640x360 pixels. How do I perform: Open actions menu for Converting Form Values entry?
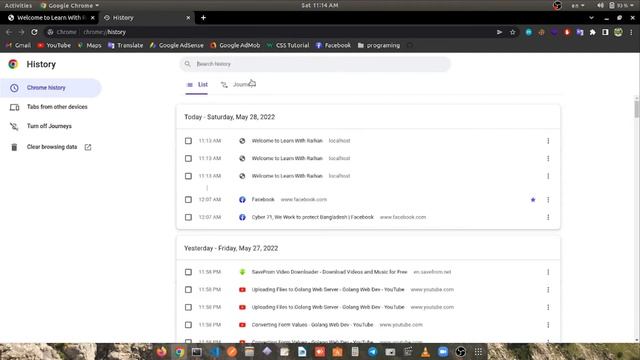click(548, 325)
